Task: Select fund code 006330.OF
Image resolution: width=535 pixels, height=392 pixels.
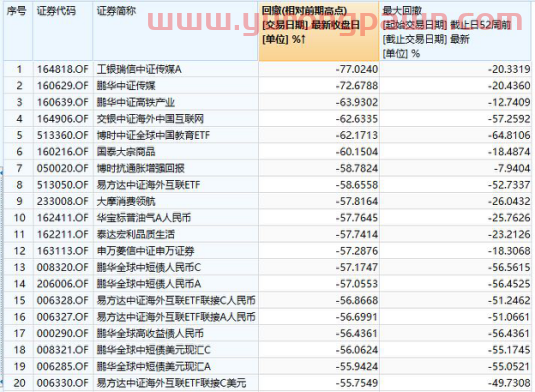Action: (x=62, y=383)
